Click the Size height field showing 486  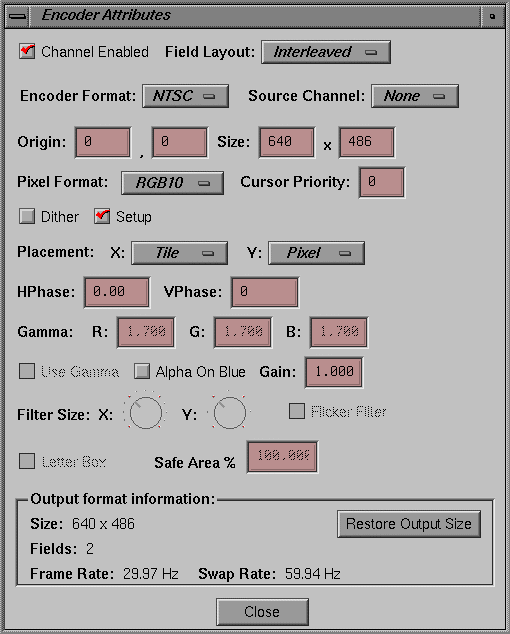(367, 142)
